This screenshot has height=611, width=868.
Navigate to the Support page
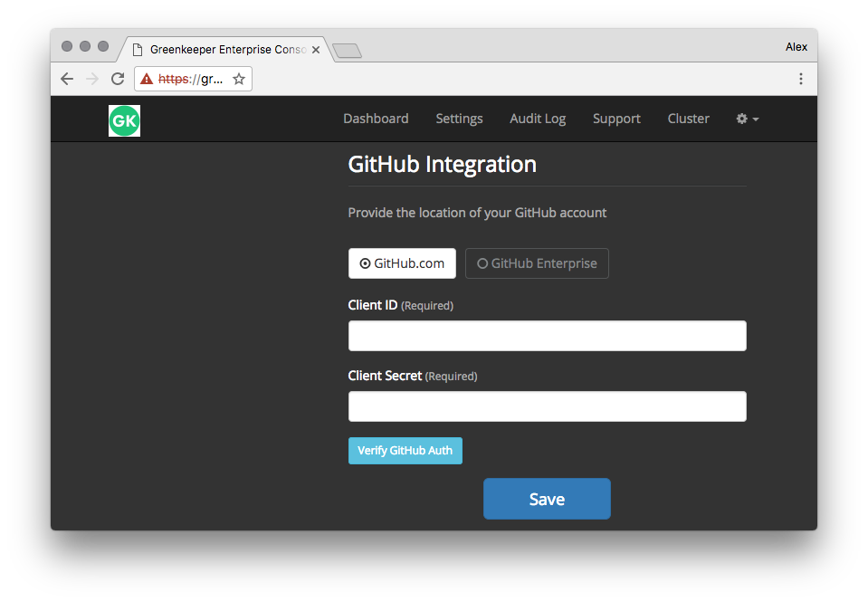[616, 119]
